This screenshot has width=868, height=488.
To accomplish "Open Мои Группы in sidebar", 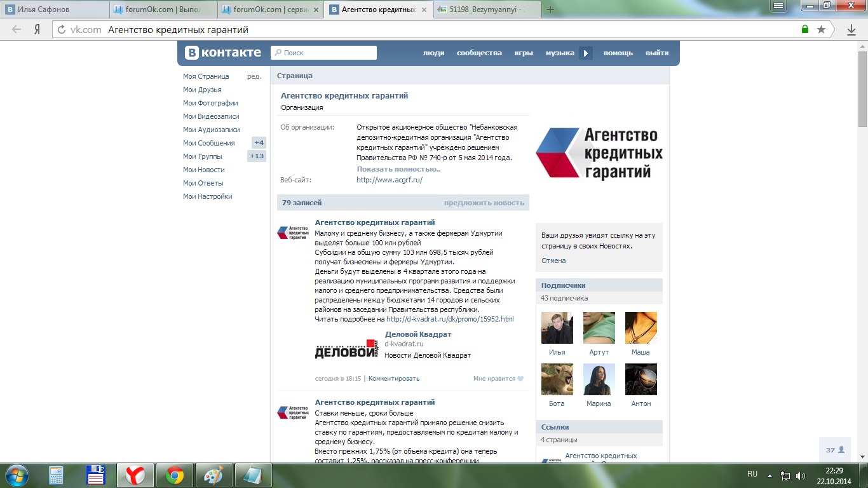I will coord(203,156).
